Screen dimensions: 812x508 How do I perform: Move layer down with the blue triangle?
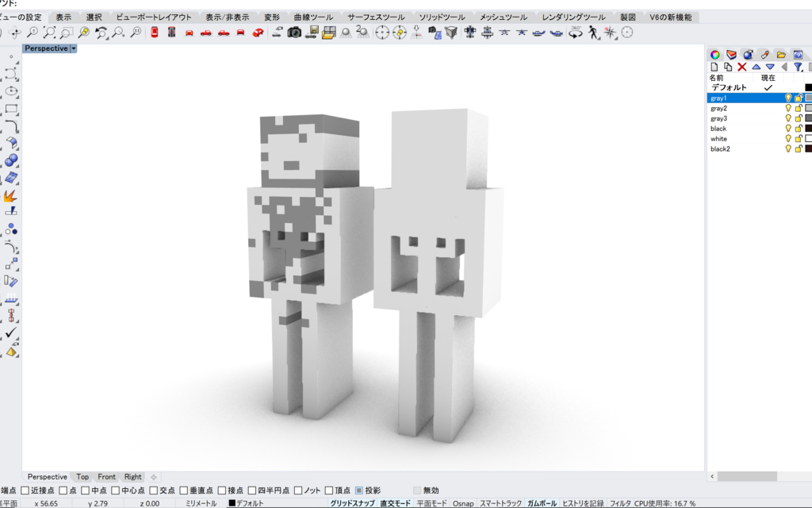coord(770,67)
